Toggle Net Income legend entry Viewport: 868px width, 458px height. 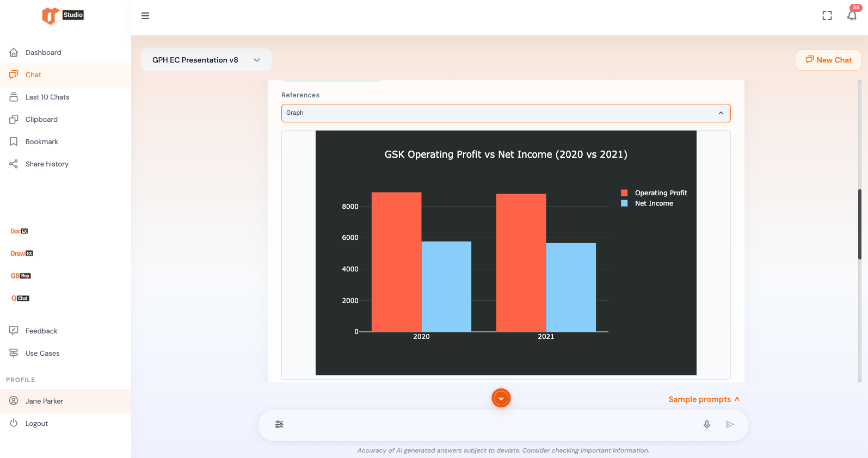pyautogui.click(x=647, y=203)
